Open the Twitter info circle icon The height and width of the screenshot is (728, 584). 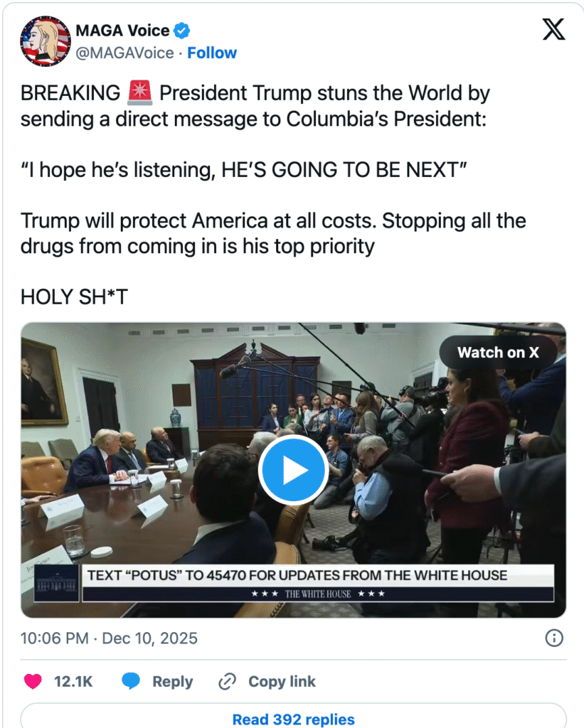(554, 638)
